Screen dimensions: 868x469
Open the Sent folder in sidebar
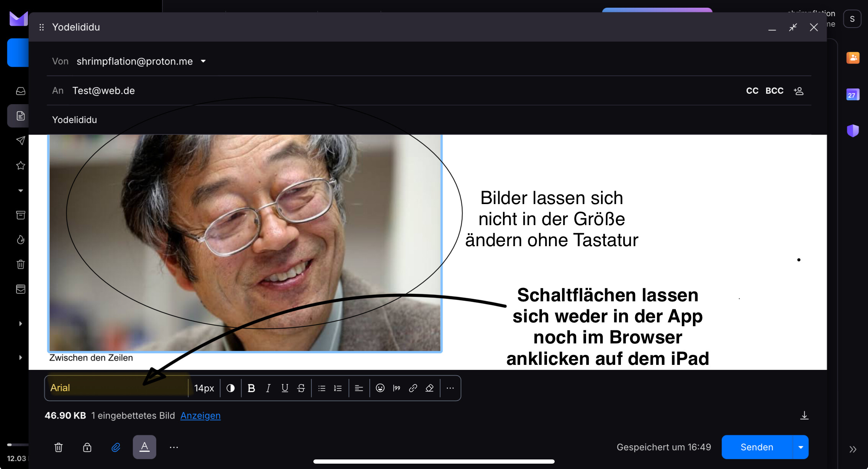coord(21,141)
